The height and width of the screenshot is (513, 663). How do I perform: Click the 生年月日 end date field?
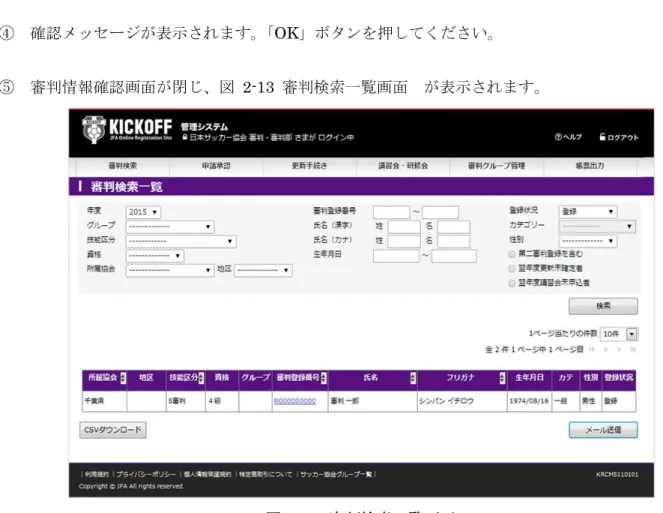pyautogui.click(x=454, y=256)
